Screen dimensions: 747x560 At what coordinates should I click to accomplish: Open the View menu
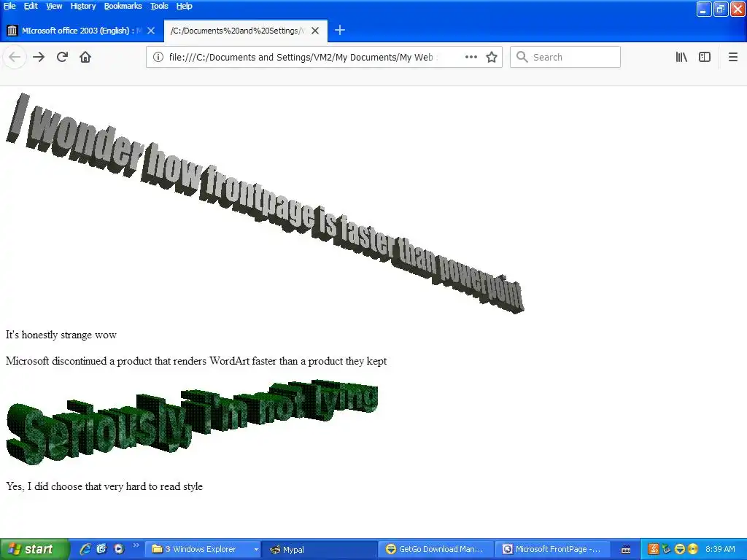[54, 6]
